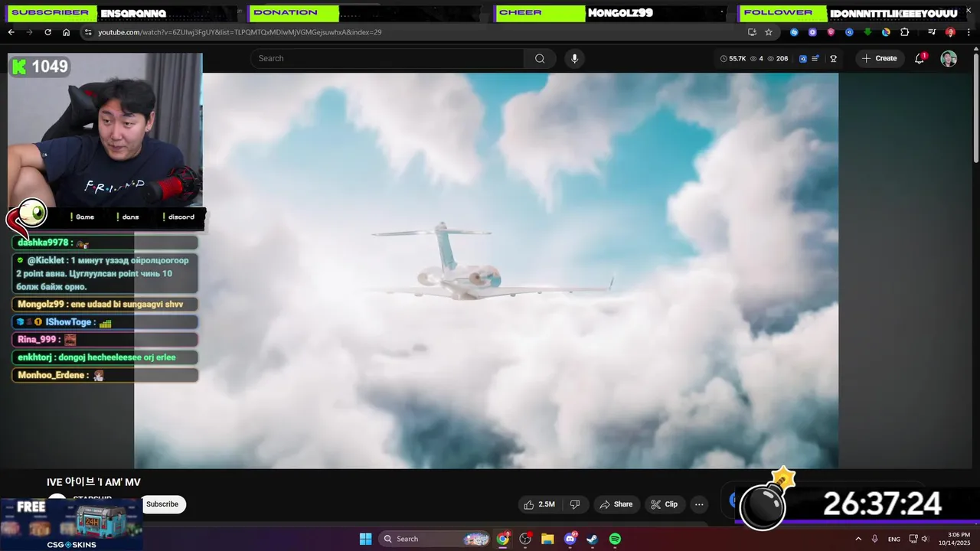Submit search with magnifier button
Screen dimensions: 980x551
pyautogui.click(x=540, y=58)
